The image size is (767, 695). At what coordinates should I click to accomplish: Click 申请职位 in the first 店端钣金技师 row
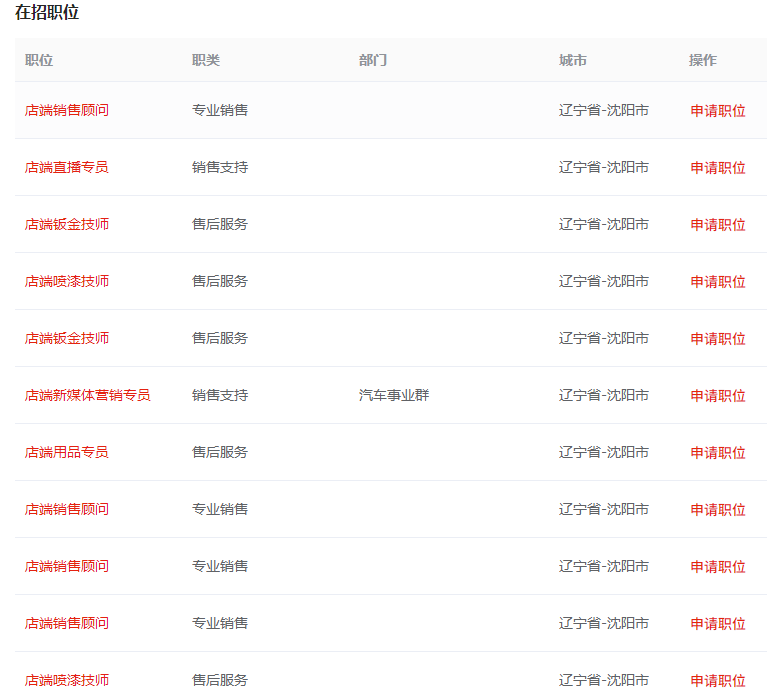pos(718,225)
